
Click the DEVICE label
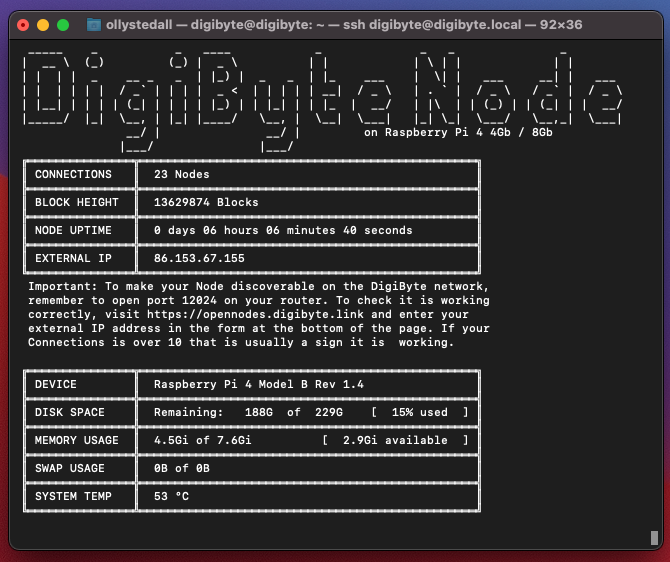[56, 384]
